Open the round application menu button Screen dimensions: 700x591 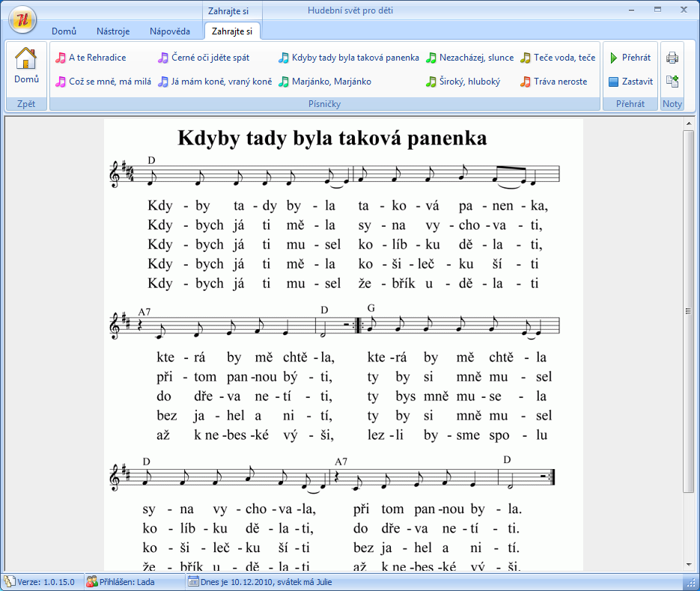coord(22,20)
